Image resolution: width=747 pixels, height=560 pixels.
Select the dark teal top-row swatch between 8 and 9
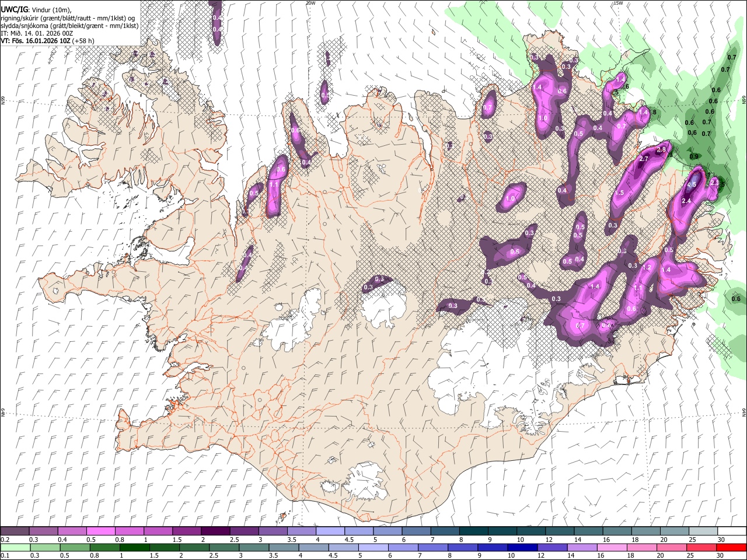pos(473,531)
